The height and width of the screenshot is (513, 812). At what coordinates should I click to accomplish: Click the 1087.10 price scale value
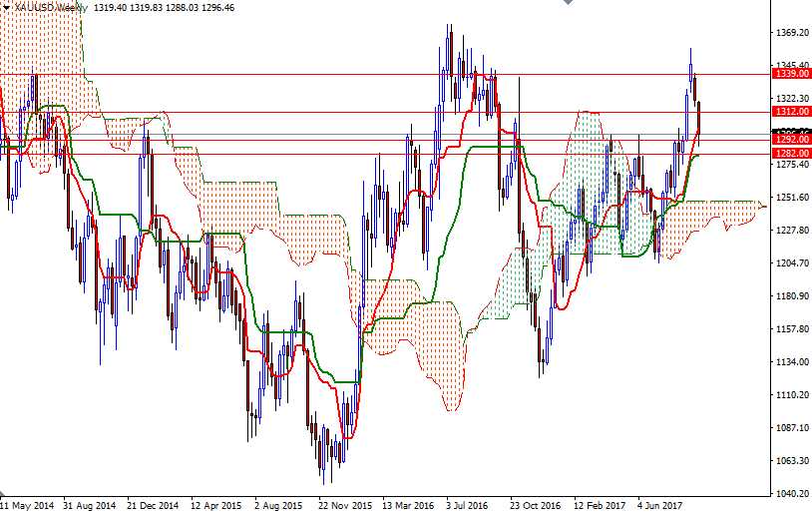[792, 427]
